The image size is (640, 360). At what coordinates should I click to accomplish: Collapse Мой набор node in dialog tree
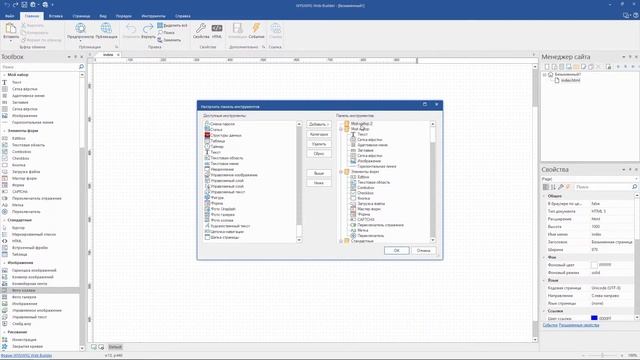(x=341, y=129)
